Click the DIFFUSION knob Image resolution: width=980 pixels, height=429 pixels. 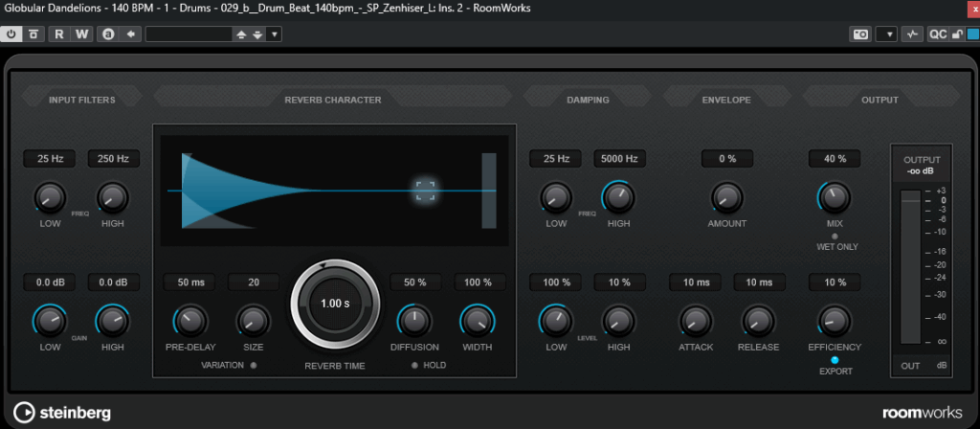pos(414,322)
